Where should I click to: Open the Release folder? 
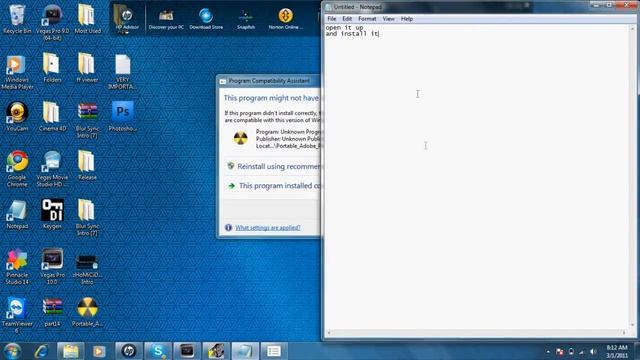tap(87, 166)
